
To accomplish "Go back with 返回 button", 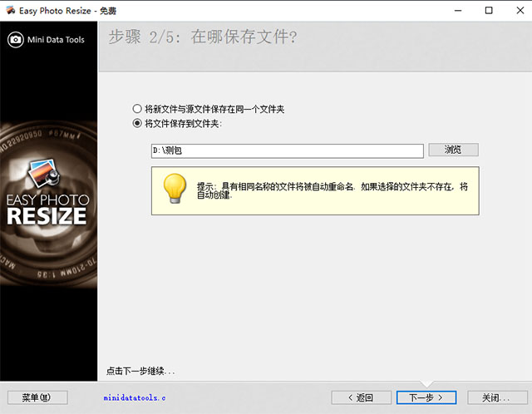I will [361, 397].
